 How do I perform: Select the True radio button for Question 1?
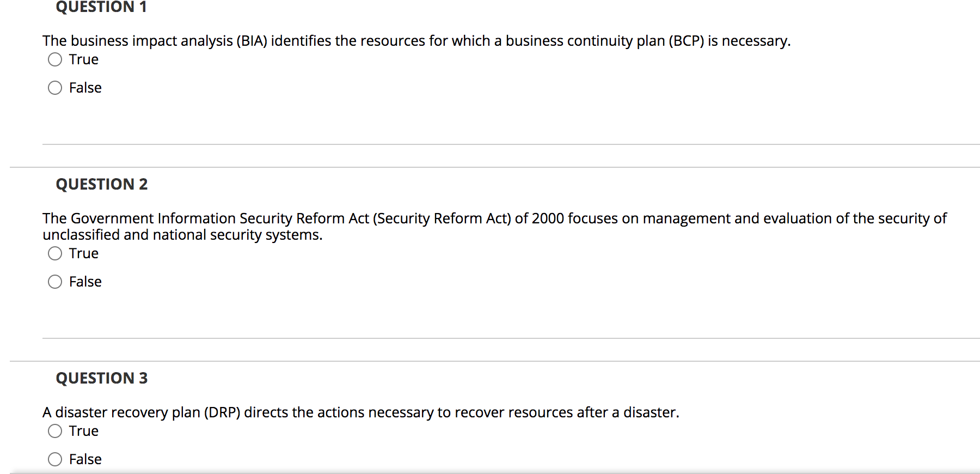[x=55, y=59]
